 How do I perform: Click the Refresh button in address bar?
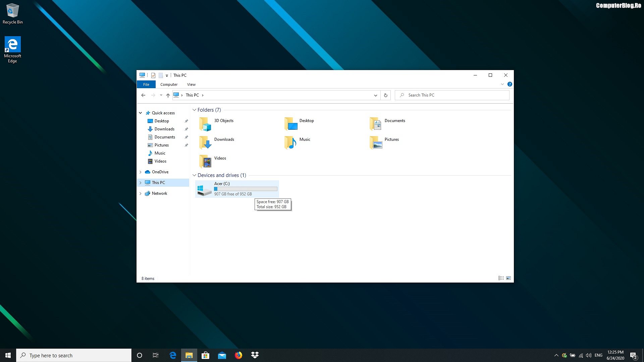pyautogui.click(x=386, y=95)
